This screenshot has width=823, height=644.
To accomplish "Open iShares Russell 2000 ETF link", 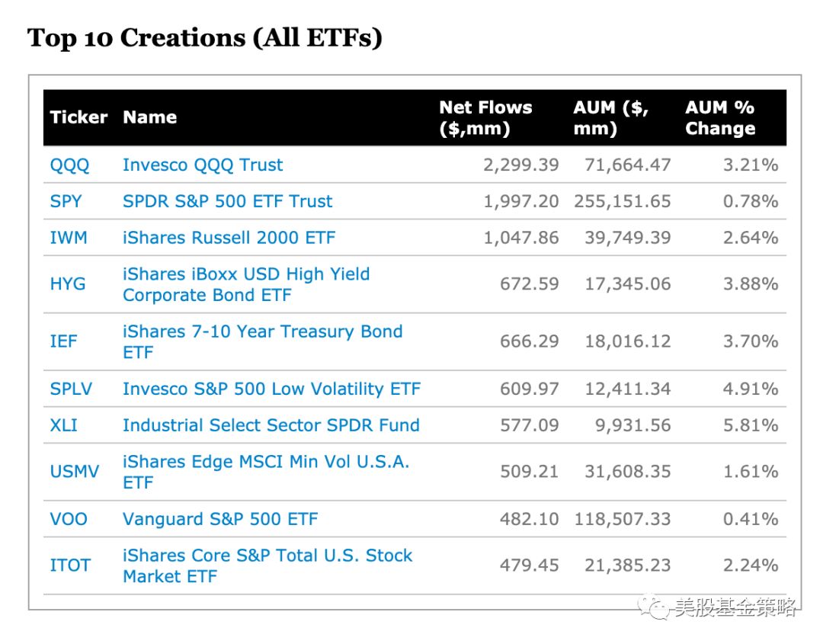I will tap(229, 238).
